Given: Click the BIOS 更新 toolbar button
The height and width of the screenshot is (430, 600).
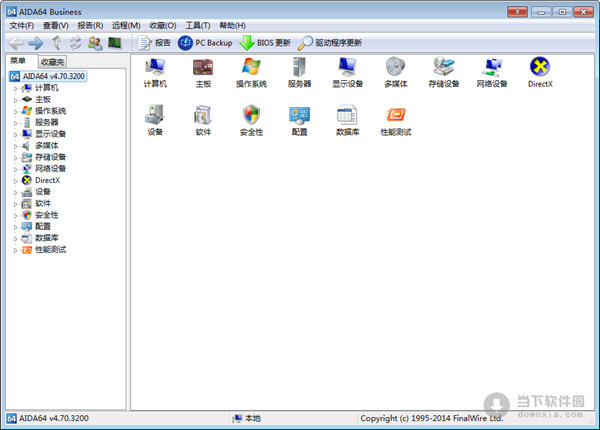Looking at the screenshot, I should pos(265,43).
